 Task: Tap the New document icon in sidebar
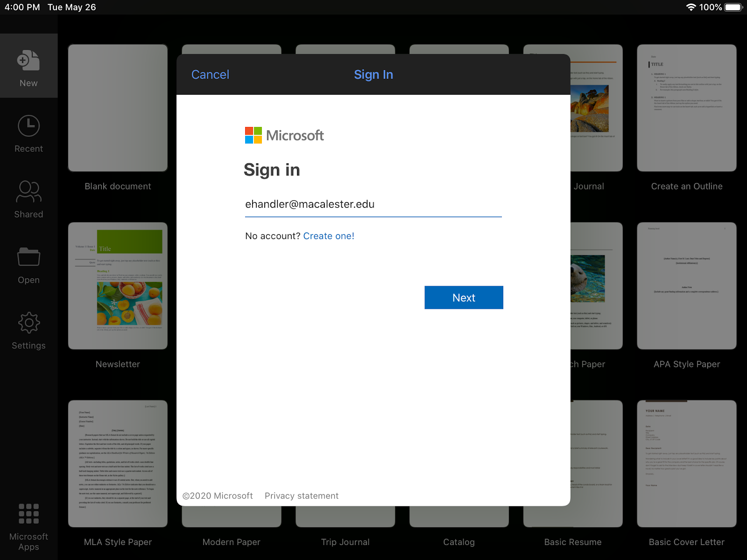(x=28, y=61)
